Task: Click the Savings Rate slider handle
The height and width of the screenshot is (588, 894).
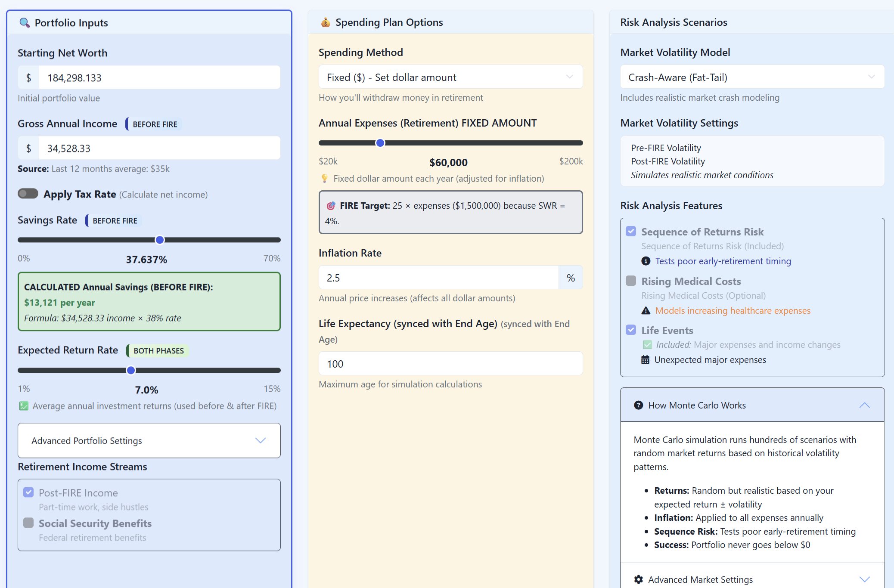Action: pyautogui.click(x=160, y=240)
